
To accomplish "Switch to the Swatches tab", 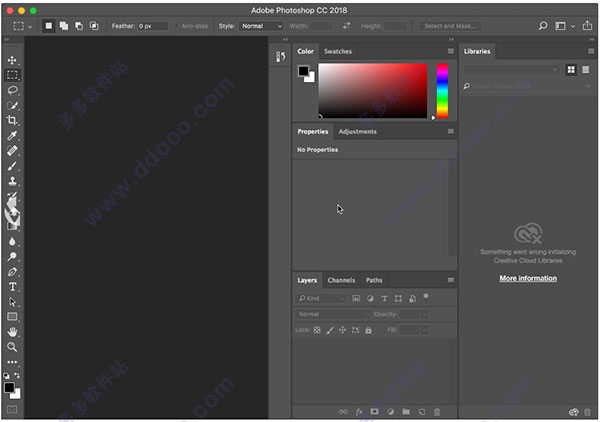I will coord(338,51).
